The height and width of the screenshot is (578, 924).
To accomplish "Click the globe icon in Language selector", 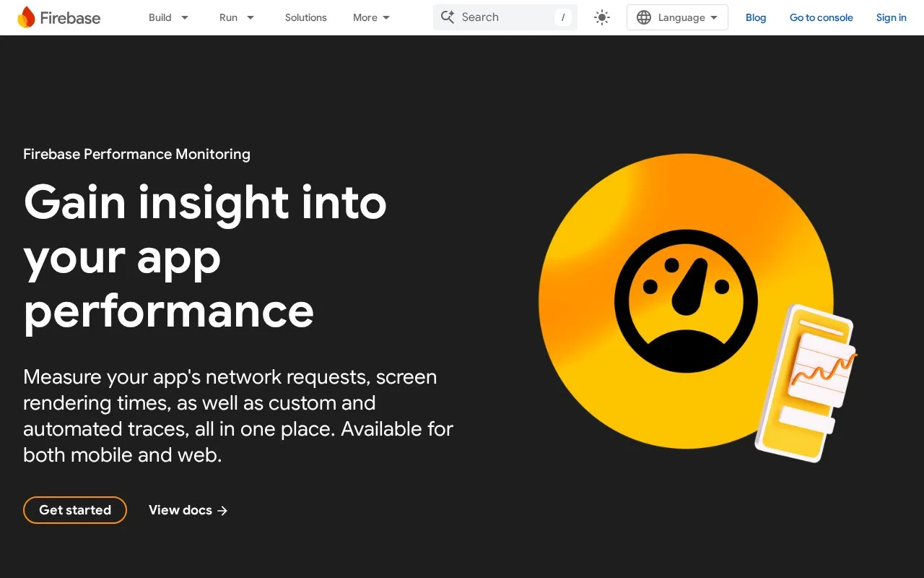I will click(x=644, y=17).
